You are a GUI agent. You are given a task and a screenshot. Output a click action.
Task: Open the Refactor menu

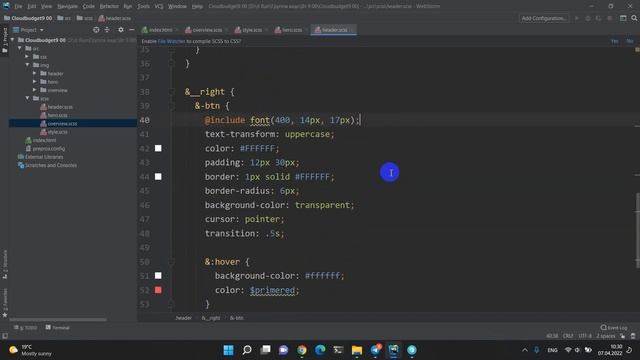[x=109, y=6]
